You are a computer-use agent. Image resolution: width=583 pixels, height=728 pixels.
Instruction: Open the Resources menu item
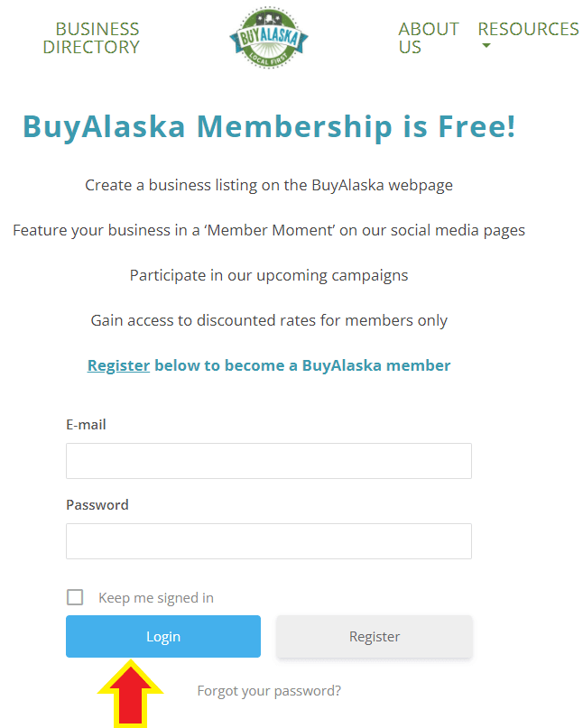(528, 29)
